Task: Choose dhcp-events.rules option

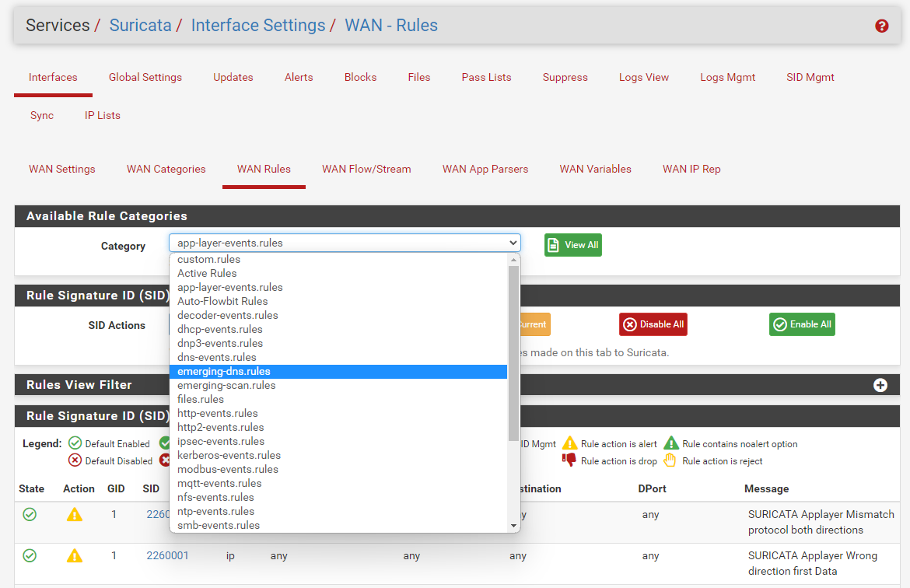Action: [x=338, y=329]
